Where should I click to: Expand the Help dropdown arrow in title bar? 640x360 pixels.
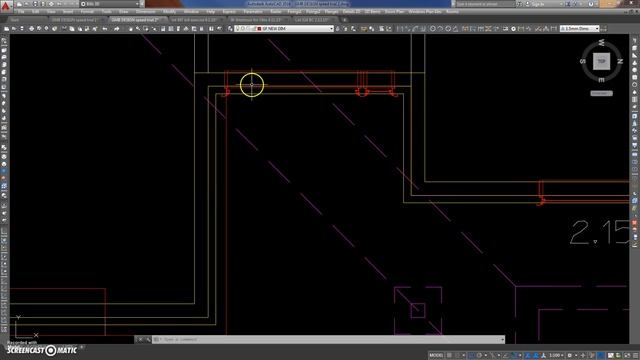[x=596, y=4]
